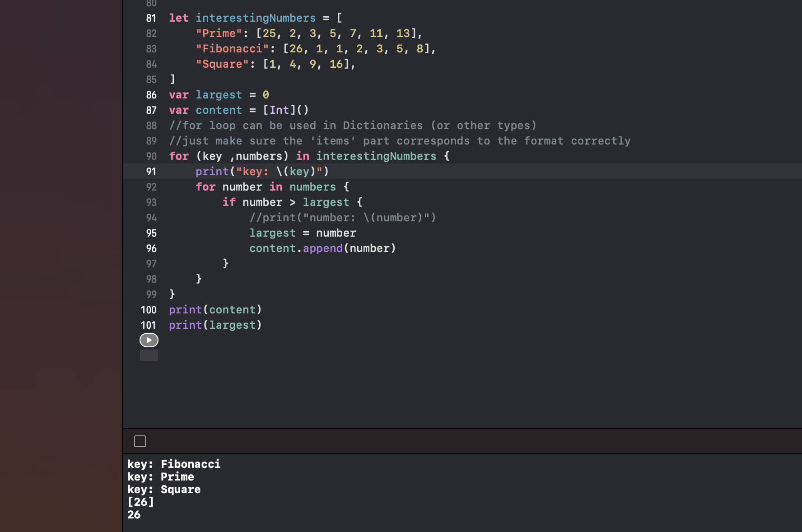Click the gray block below the run button
Image resolution: width=802 pixels, height=532 pixels.
(x=149, y=355)
